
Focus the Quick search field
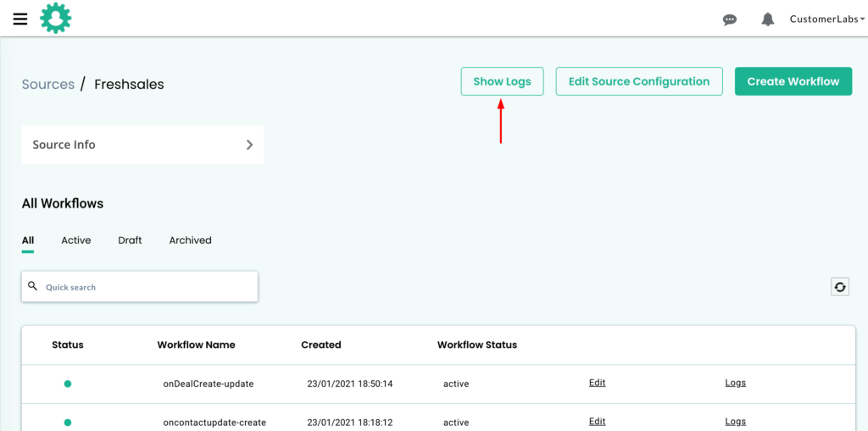point(140,286)
